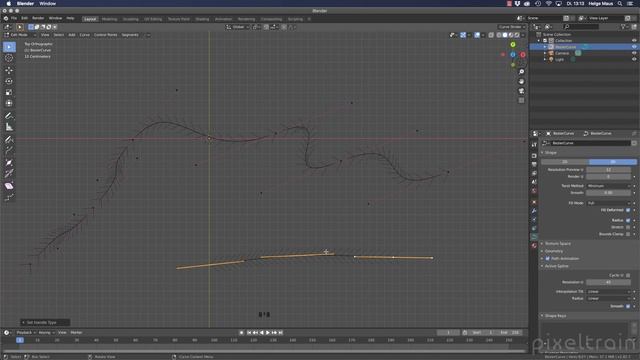This screenshot has width=640, height=360.
Task: Expand the Camera item in outliner
Action: (x=545, y=53)
